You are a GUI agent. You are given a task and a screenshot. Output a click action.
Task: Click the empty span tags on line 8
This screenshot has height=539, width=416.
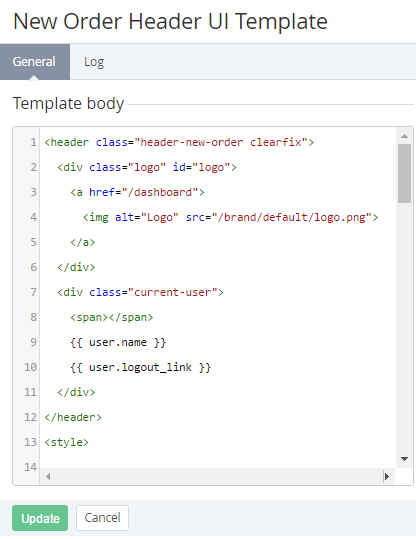click(x=111, y=317)
